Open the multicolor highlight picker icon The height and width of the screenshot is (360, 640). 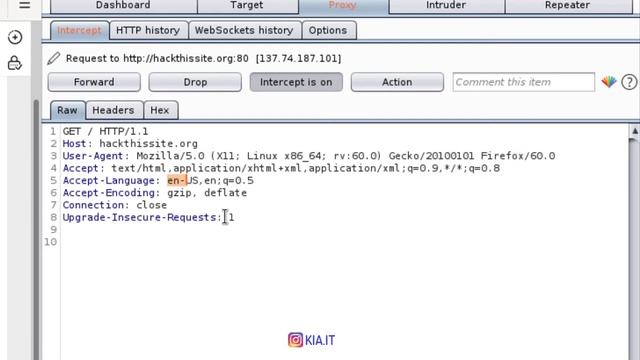click(609, 82)
